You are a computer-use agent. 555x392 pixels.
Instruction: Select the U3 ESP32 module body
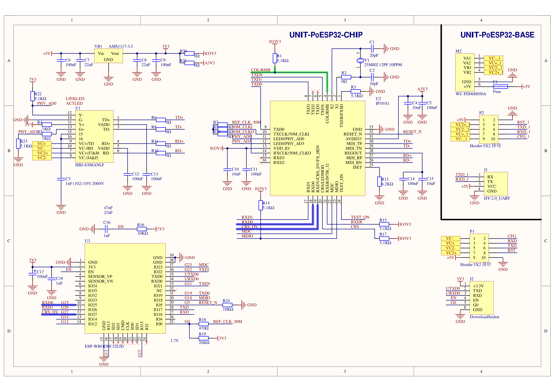pyautogui.click(x=125, y=288)
